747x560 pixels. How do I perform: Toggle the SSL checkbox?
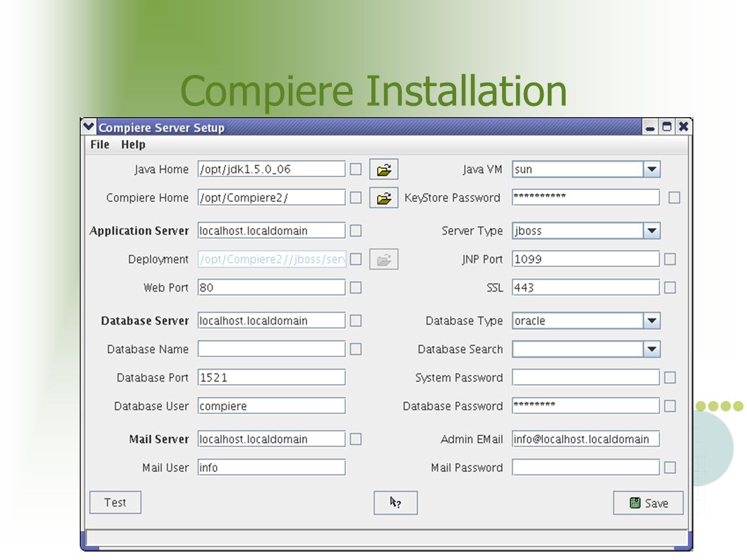click(670, 287)
